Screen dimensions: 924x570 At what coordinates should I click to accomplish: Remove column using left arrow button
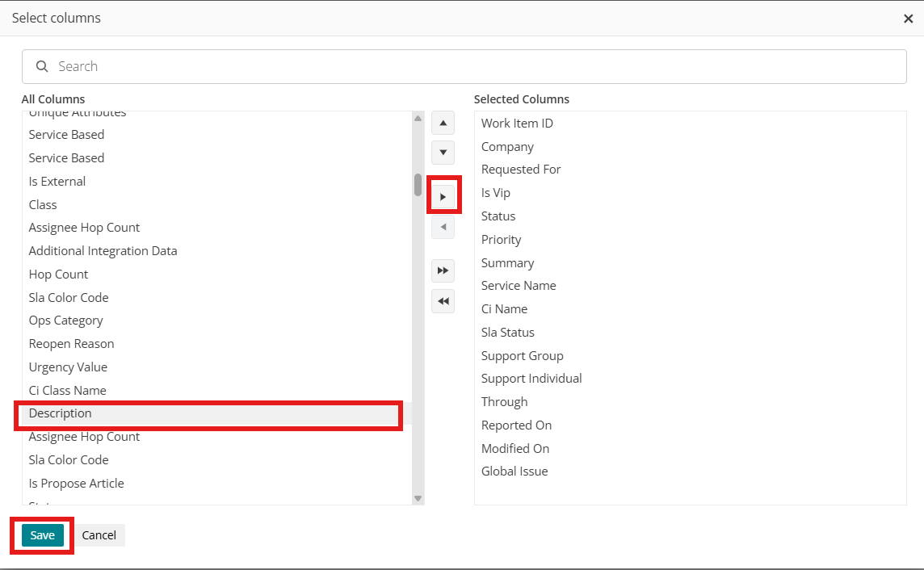[x=443, y=227]
